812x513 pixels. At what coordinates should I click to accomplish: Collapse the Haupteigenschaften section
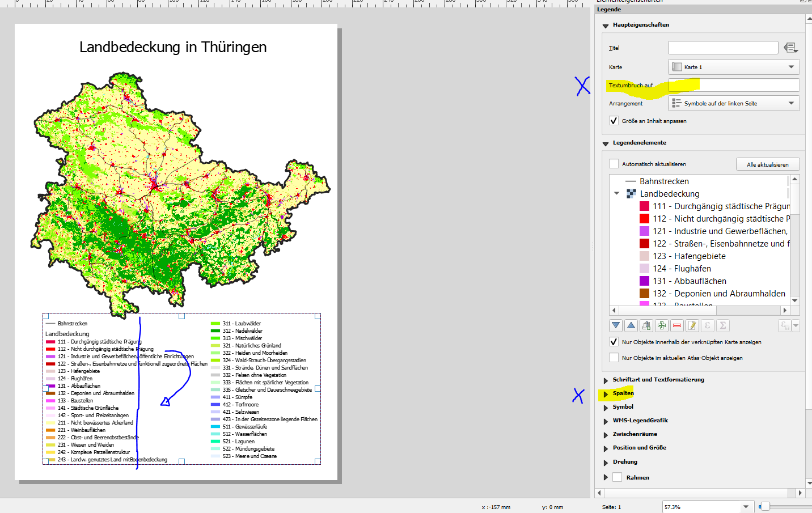(x=606, y=26)
